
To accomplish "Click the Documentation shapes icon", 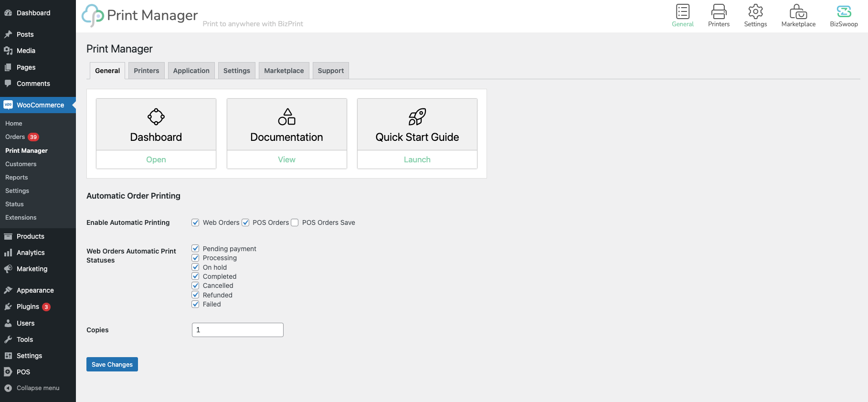I will (x=287, y=116).
